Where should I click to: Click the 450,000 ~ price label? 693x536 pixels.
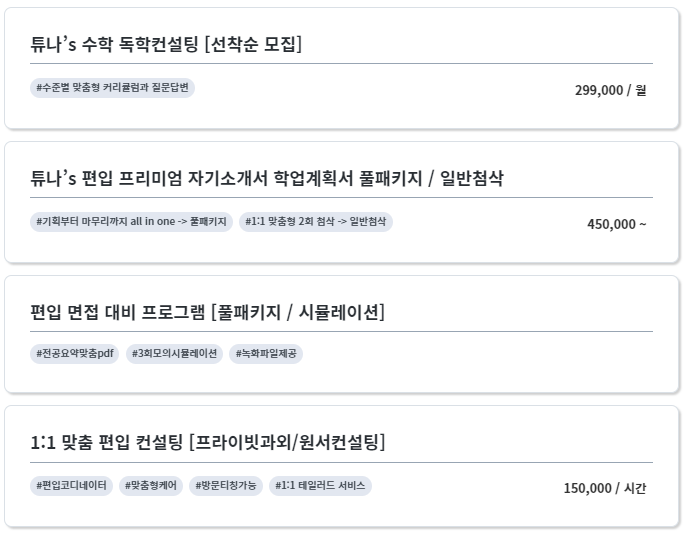coord(617,224)
